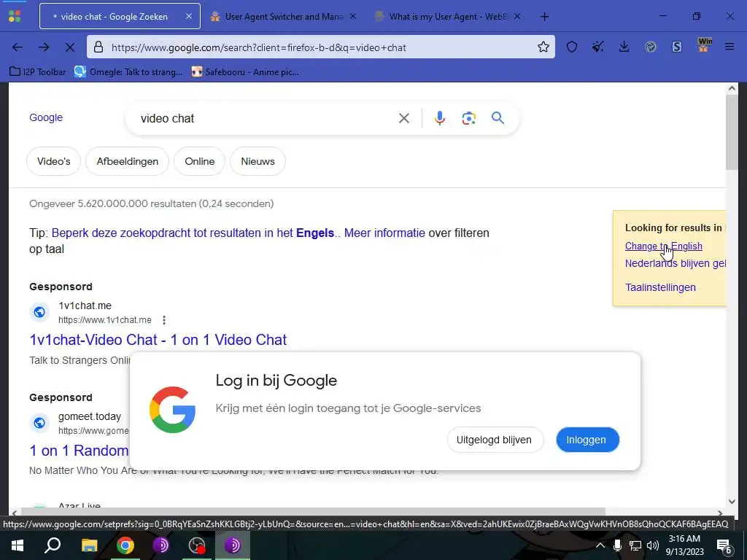Click Nederlands blijven gebruiken link
The width and height of the screenshot is (747, 560).
pyautogui.click(x=676, y=263)
